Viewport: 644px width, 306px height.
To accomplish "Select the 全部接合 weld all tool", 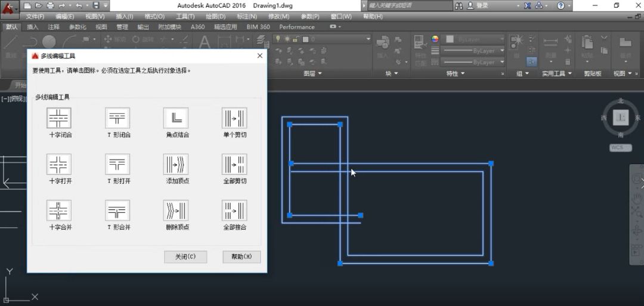I will pos(234,211).
